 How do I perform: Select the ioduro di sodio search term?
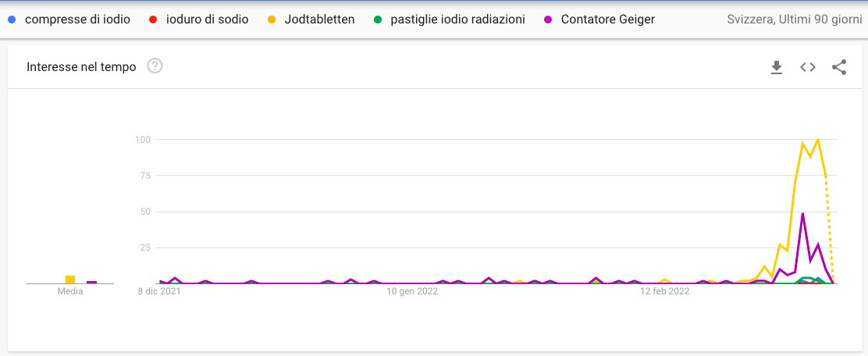[x=207, y=19]
